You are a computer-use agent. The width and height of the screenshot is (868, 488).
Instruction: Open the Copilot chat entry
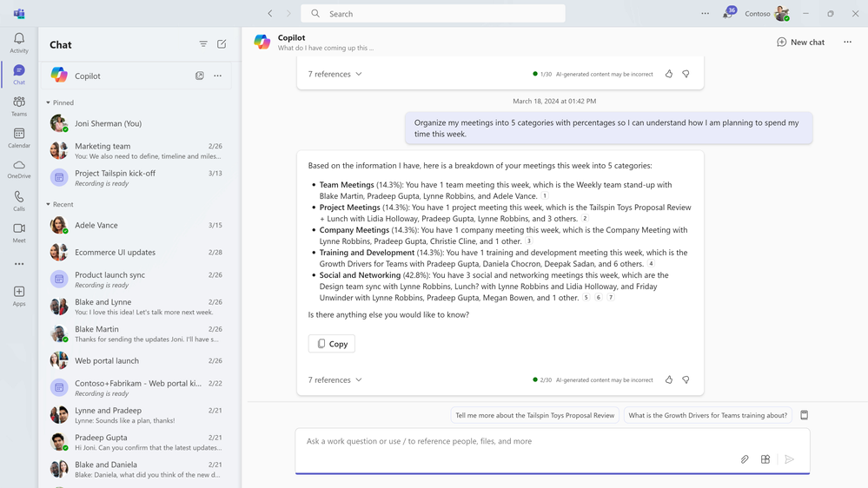136,76
